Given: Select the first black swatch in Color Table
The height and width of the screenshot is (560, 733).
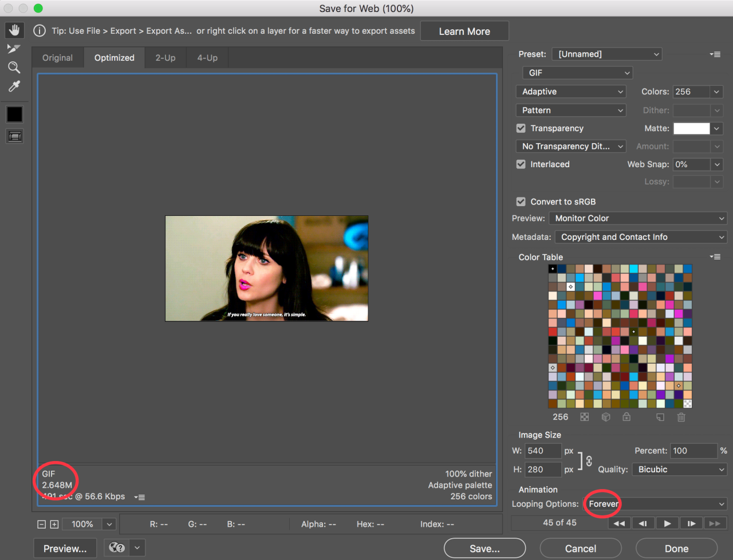Looking at the screenshot, I should click(x=553, y=269).
